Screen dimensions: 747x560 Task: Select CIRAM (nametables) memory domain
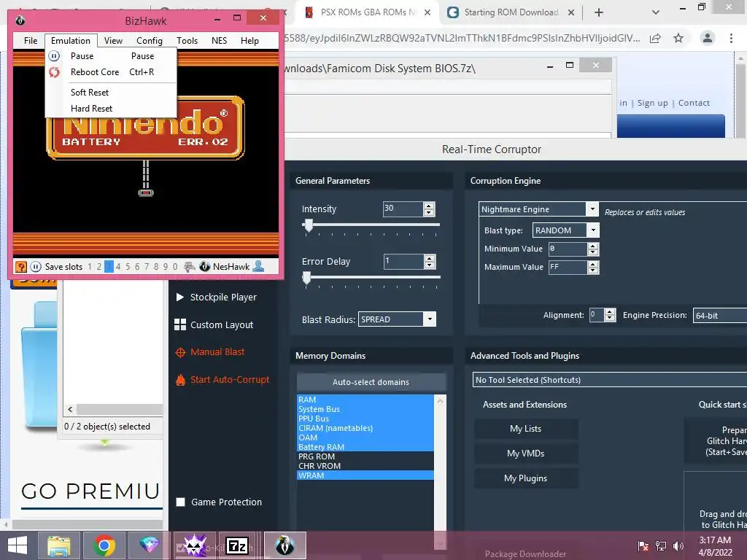pyautogui.click(x=365, y=428)
